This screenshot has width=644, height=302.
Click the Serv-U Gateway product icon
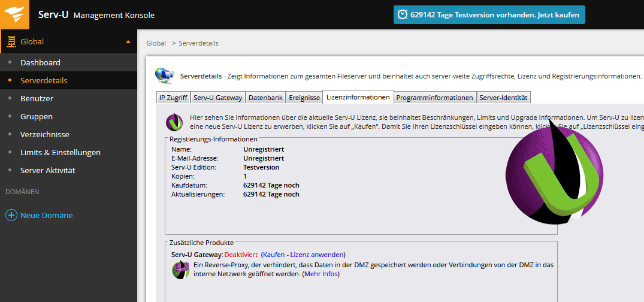coord(180,270)
